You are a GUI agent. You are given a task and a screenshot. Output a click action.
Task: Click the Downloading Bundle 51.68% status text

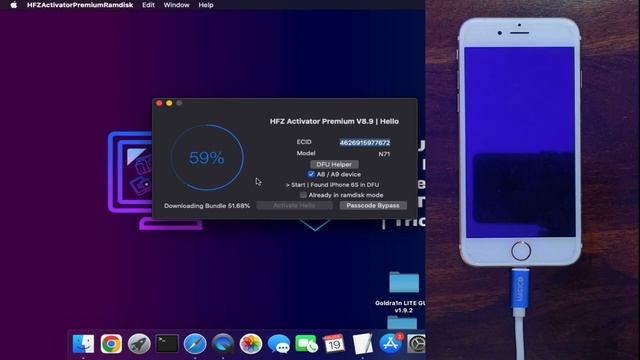[x=207, y=206]
